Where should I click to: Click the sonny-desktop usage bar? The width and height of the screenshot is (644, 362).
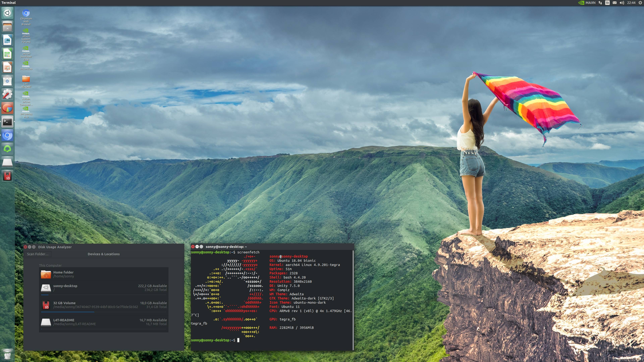(x=103, y=295)
